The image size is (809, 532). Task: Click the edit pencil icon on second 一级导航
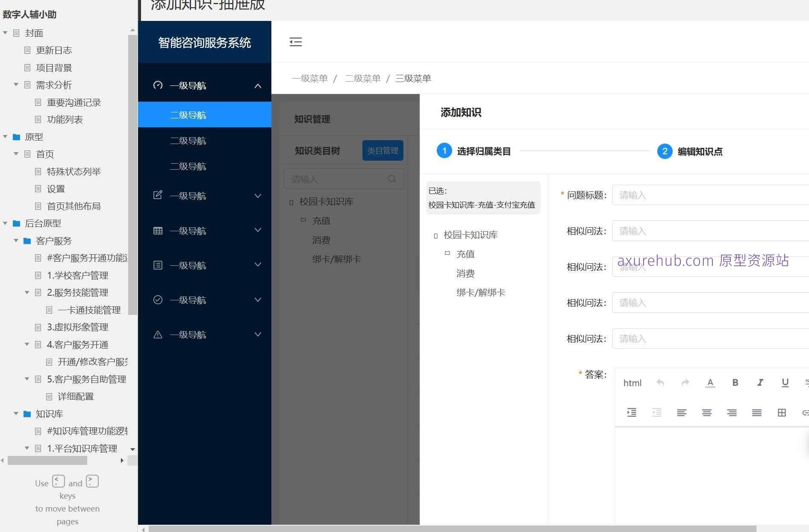click(158, 195)
